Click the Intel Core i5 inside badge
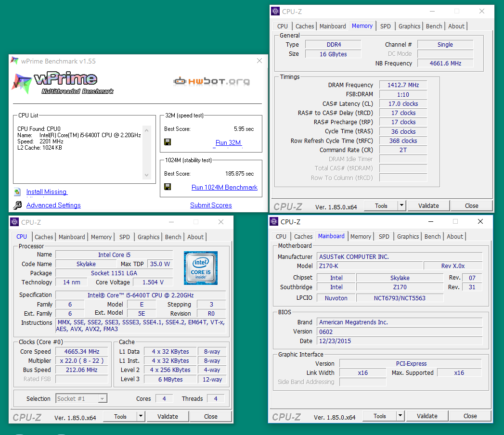This screenshot has height=435, width=504. point(201,268)
